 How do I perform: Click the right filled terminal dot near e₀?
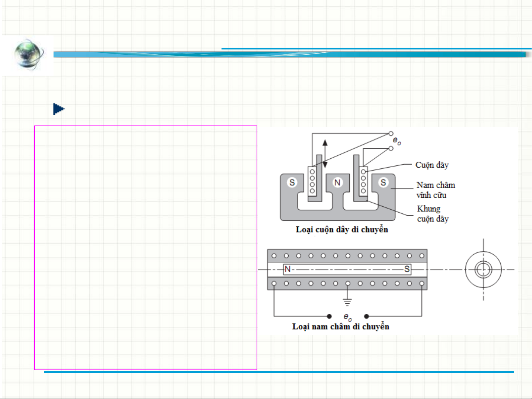(366, 316)
